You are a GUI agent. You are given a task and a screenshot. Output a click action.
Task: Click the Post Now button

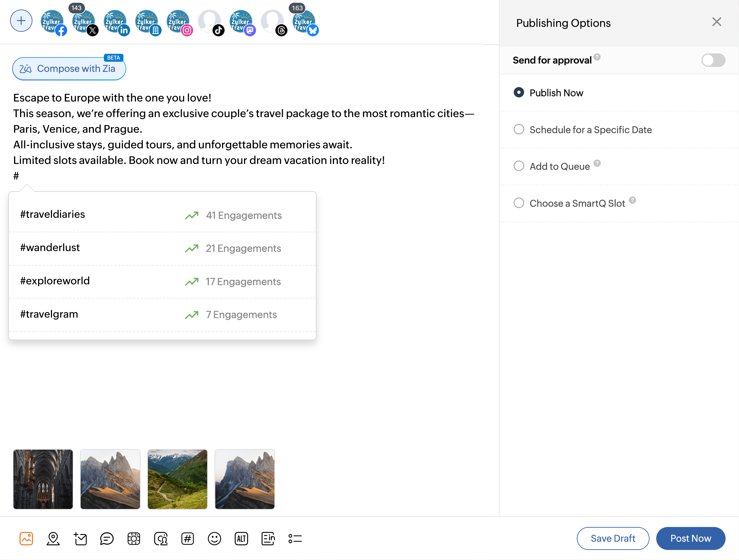coord(690,538)
